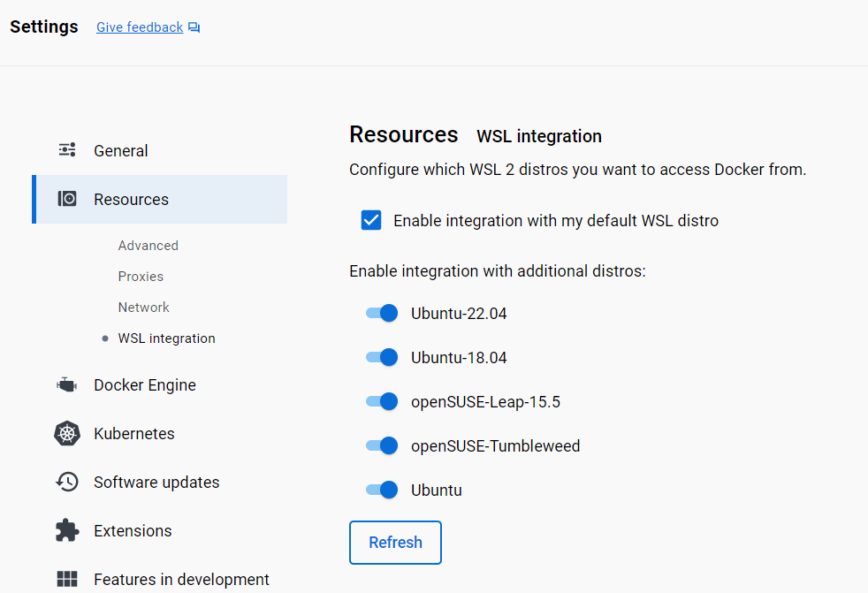Select the Proxies submenu item

click(141, 277)
